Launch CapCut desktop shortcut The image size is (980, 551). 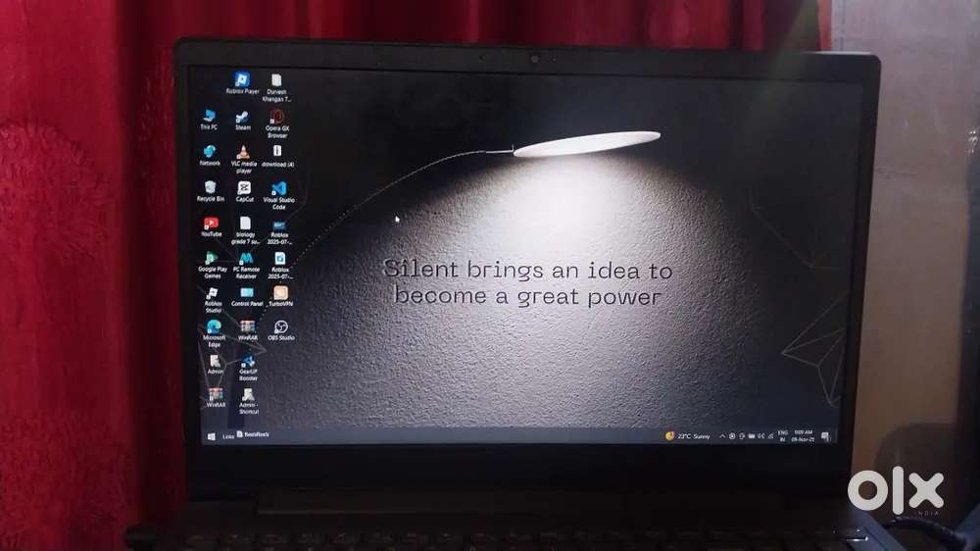click(x=244, y=192)
